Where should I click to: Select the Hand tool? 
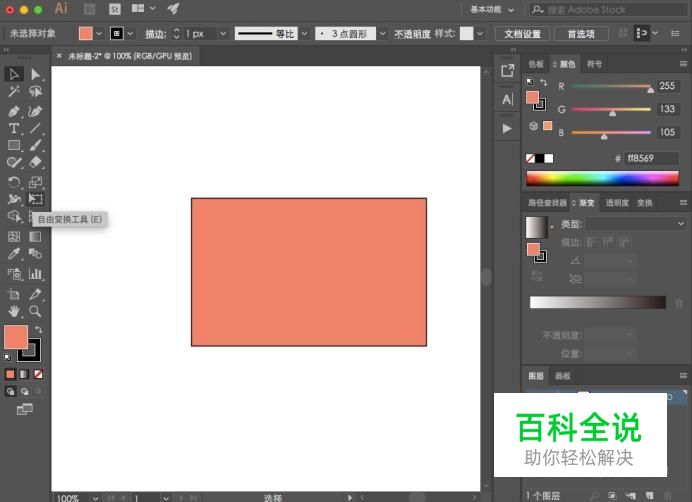coord(14,312)
